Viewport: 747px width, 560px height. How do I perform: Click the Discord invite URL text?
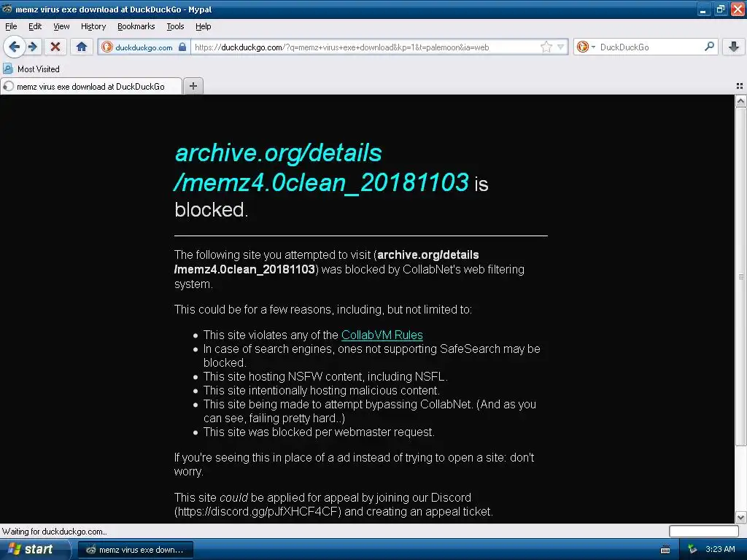258,511
